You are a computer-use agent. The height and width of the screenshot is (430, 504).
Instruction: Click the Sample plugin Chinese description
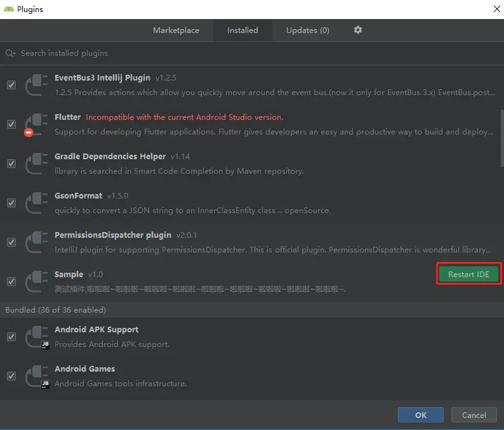(x=200, y=289)
